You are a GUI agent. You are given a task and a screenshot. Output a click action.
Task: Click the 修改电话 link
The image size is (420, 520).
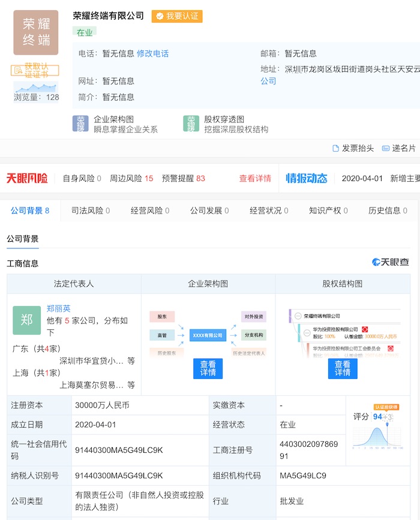tap(152, 53)
